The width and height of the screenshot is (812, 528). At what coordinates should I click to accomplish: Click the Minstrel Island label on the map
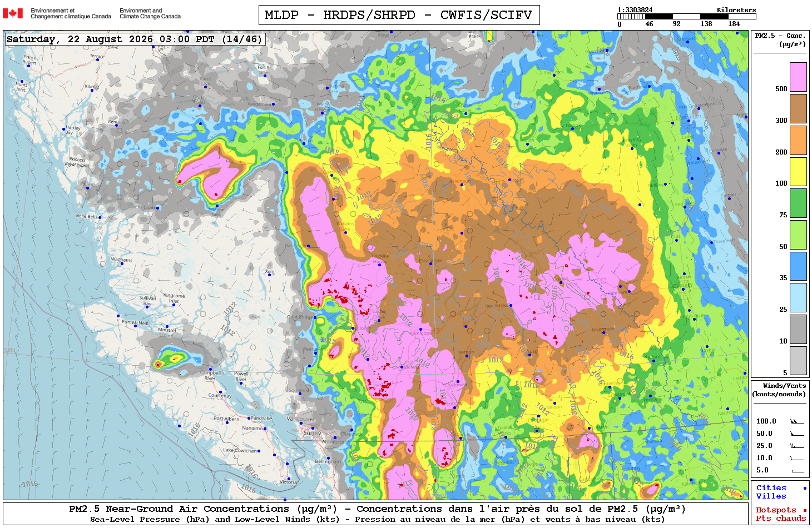tap(167, 332)
